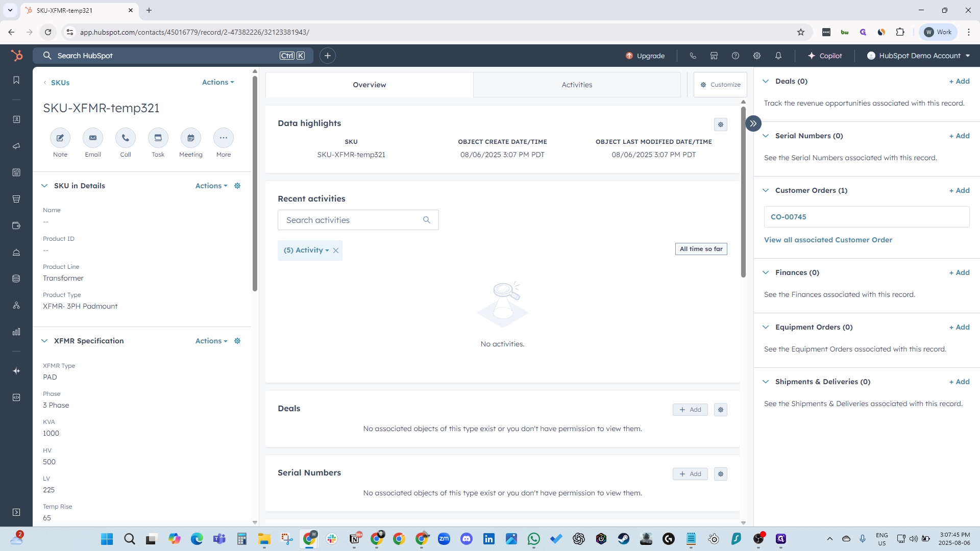The width and height of the screenshot is (980, 551).
Task: Click the Customize button
Action: tap(720, 85)
